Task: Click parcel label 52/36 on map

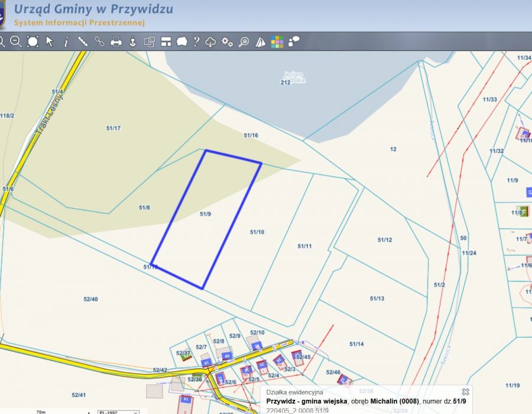Action: coord(194,379)
